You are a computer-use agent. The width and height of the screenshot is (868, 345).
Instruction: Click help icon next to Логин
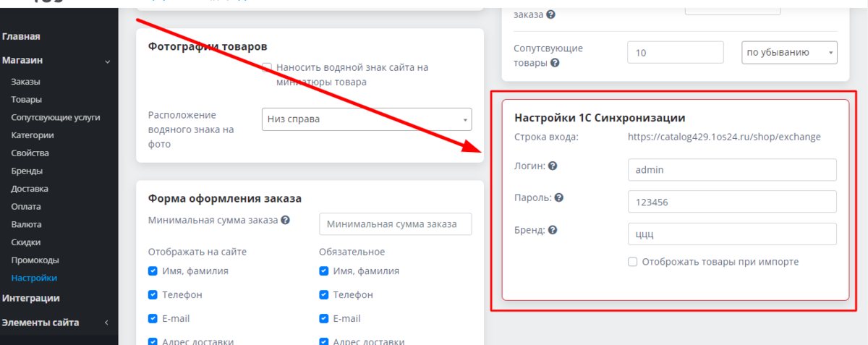pyautogui.click(x=553, y=166)
